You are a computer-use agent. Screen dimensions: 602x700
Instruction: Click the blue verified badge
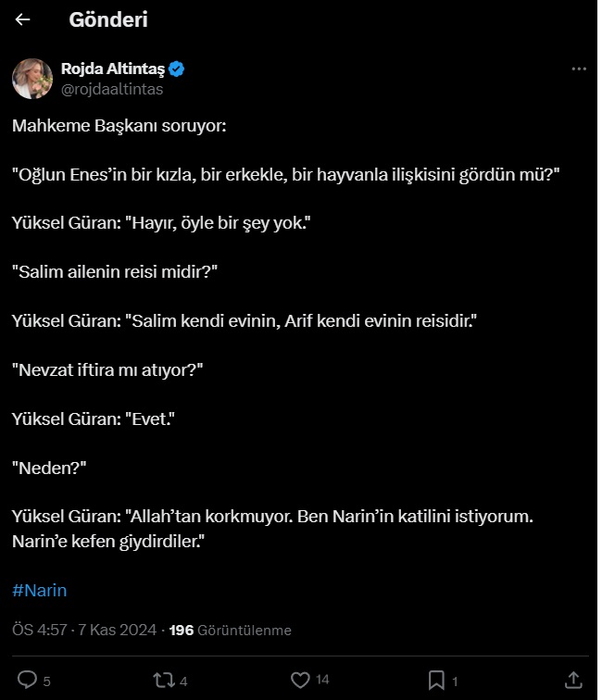(x=178, y=69)
